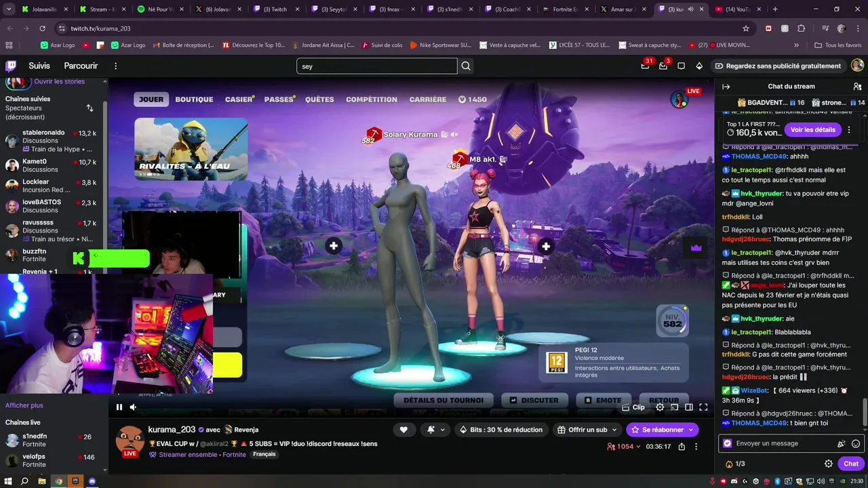Switch to Suivis tab
Image resolution: width=868 pixels, height=488 pixels.
pyautogui.click(x=39, y=66)
